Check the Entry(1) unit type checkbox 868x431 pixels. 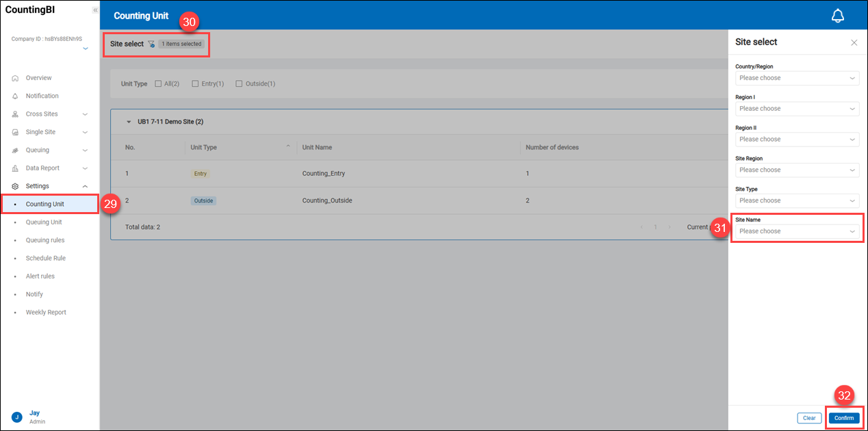(x=195, y=84)
